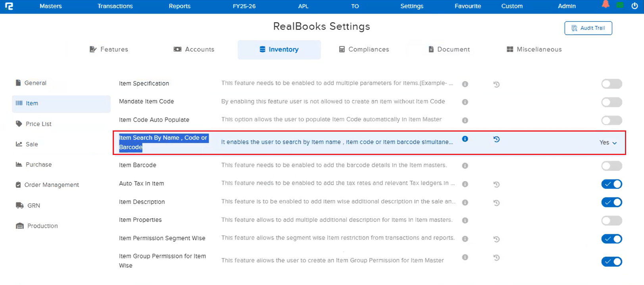
Task: Show info for Item Search By Name row
Action: click(x=465, y=139)
